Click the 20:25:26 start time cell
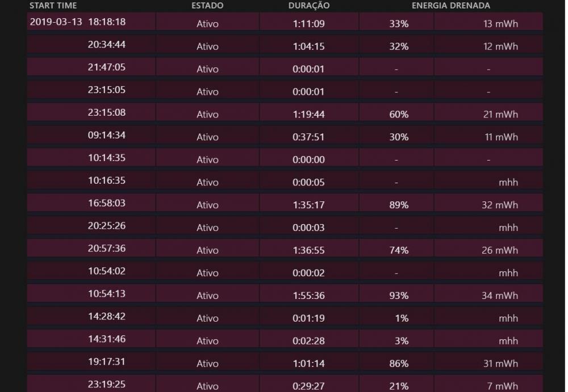Viewport: 568px width, 392px height. click(106, 226)
